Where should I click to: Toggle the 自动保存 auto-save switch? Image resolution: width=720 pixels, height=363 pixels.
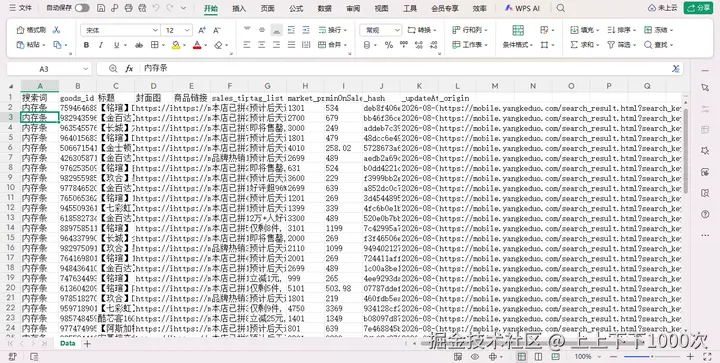[82, 8]
